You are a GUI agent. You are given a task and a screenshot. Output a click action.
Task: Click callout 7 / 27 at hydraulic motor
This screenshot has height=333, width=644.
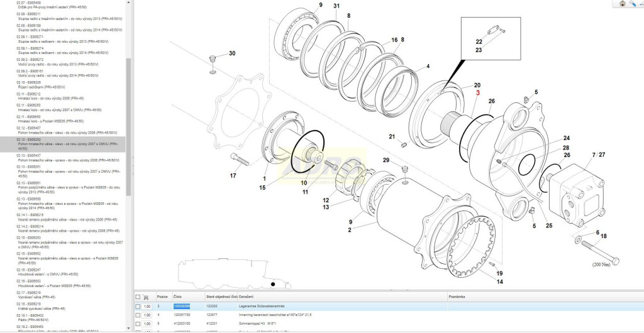coord(599,155)
